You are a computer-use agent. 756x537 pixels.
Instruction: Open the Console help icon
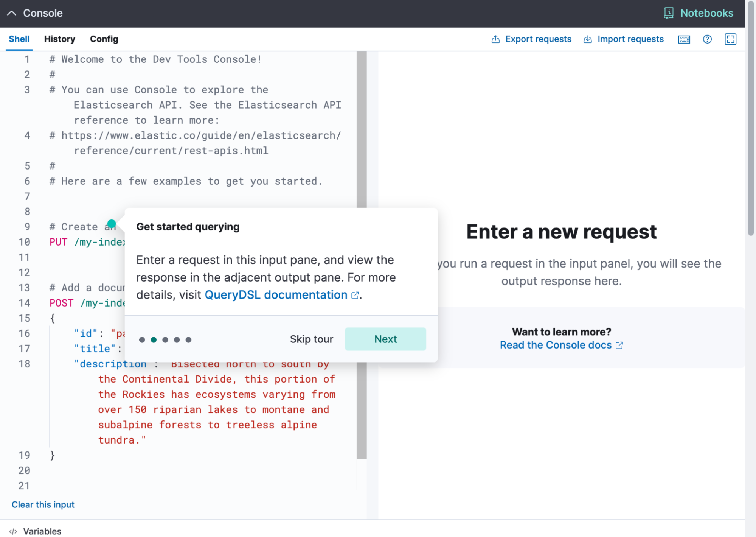click(707, 39)
